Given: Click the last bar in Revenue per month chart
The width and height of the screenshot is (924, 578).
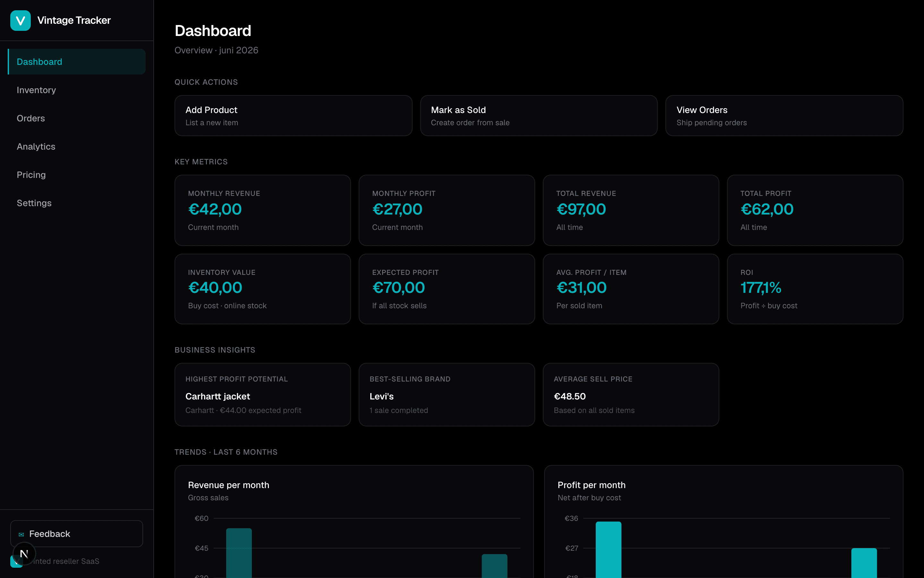Looking at the screenshot, I should (494, 566).
